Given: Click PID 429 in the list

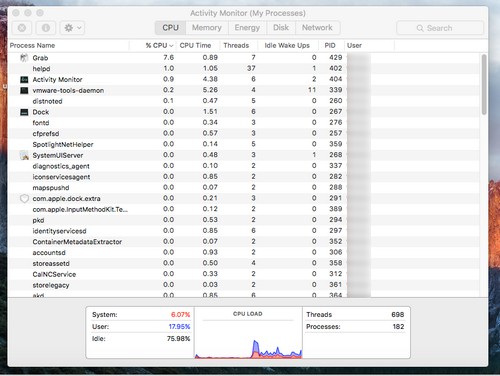Looking at the screenshot, I should coord(336,58).
